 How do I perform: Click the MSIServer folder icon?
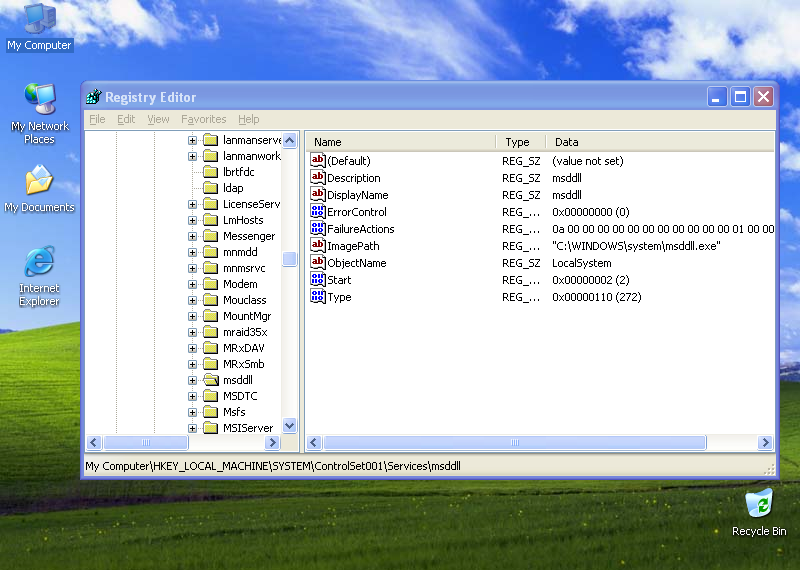point(211,428)
